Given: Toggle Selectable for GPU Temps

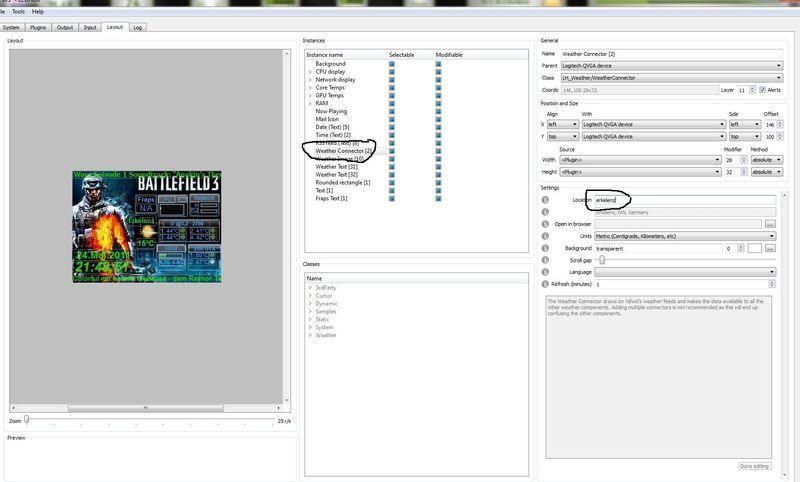Looking at the screenshot, I should (x=392, y=95).
